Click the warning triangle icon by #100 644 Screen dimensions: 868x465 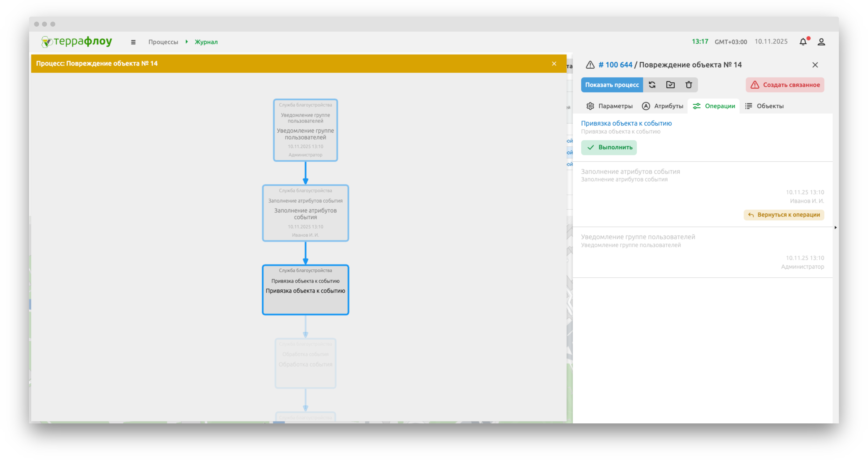tap(590, 65)
